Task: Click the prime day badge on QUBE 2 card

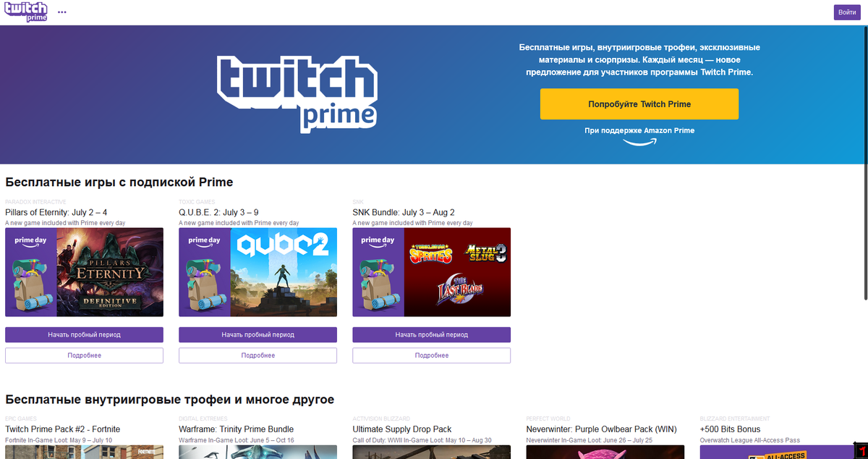Action: pyautogui.click(x=205, y=240)
